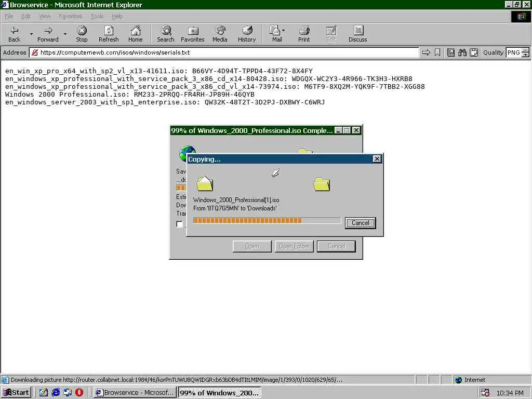Print the current page
The height and width of the screenshot is (399, 532).
304,34
